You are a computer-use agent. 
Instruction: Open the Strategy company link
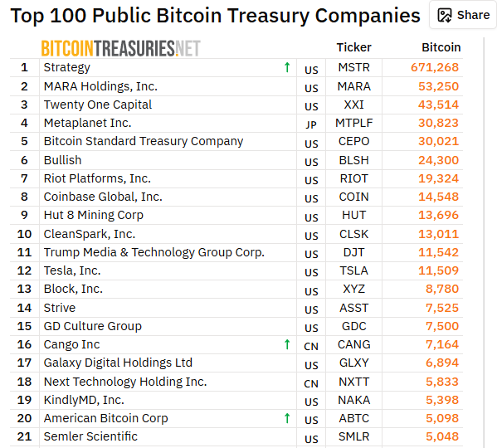pos(67,67)
